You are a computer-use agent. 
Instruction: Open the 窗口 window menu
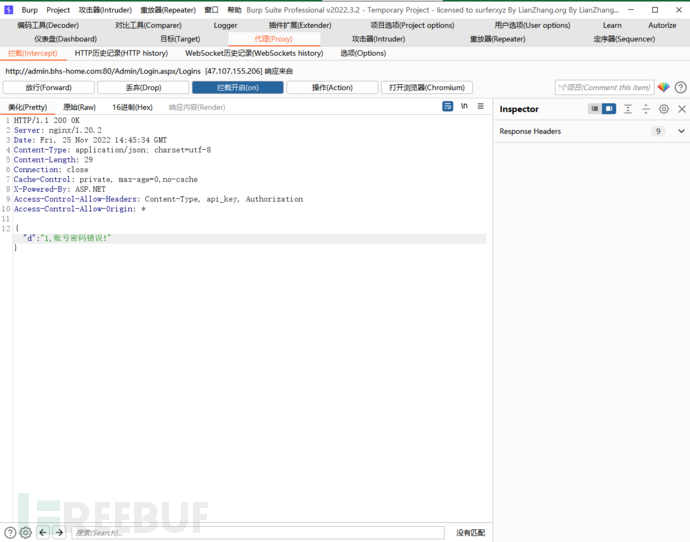211,10
